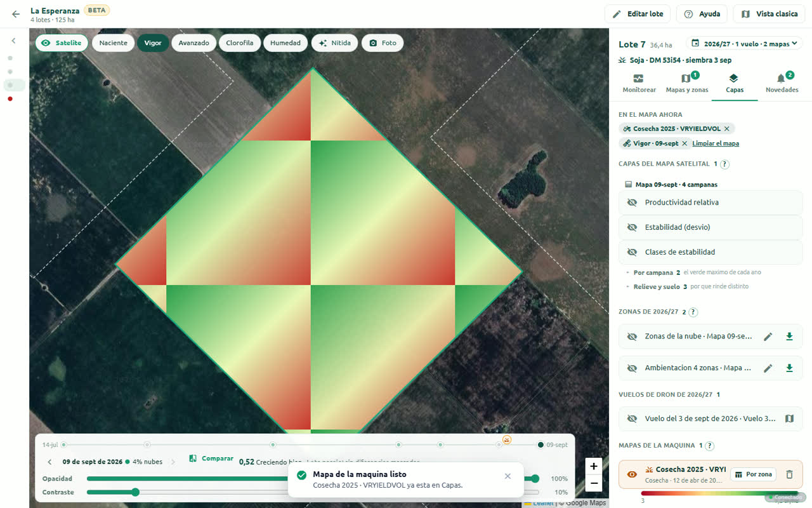Open the Ayuda button
This screenshot has width=812, height=508.
(x=702, y=14)
